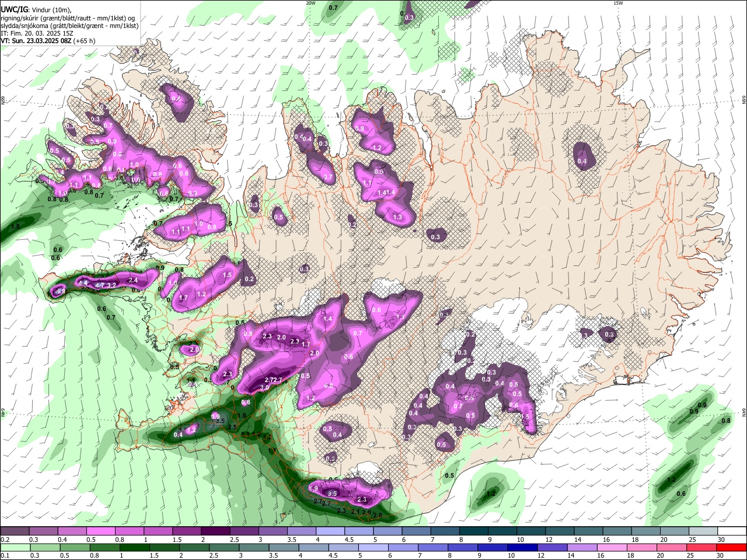The image size is (747, 560).
Task: Click the '1.8' value near the west edge
Action: (16, 226)
